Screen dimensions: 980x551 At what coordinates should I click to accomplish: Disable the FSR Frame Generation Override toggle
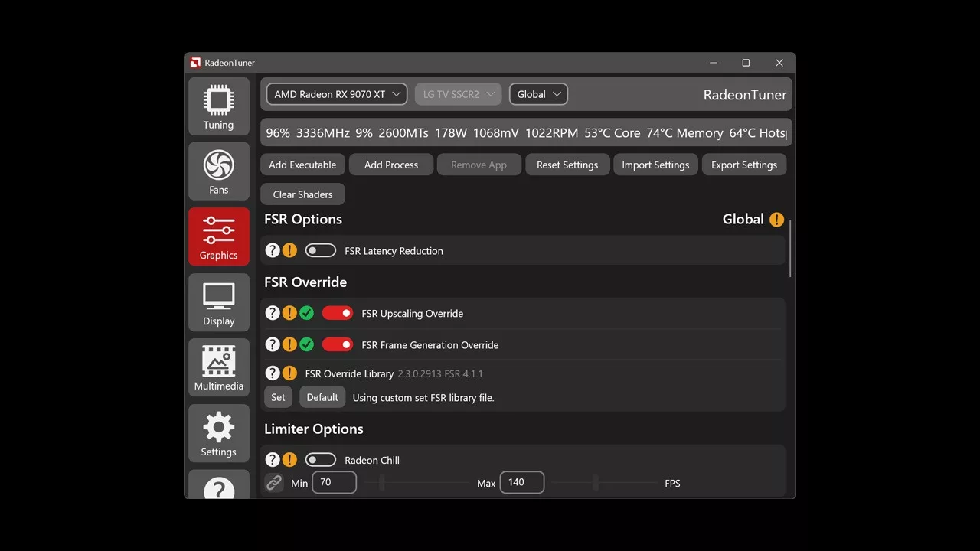point(338,344)
